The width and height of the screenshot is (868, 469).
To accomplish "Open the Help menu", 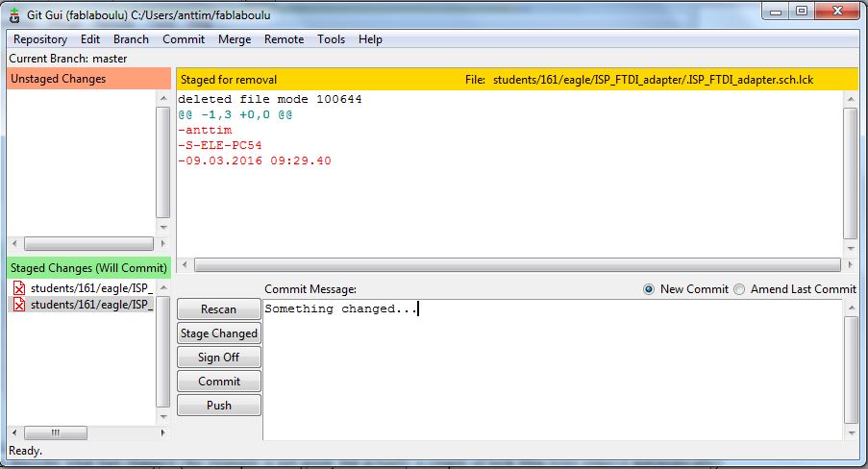I will (370, 39).
